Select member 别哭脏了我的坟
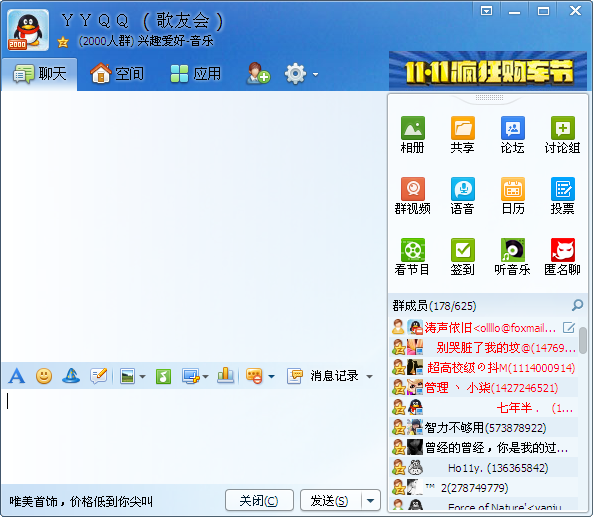The image size is (593, 517). pos(484,347)
